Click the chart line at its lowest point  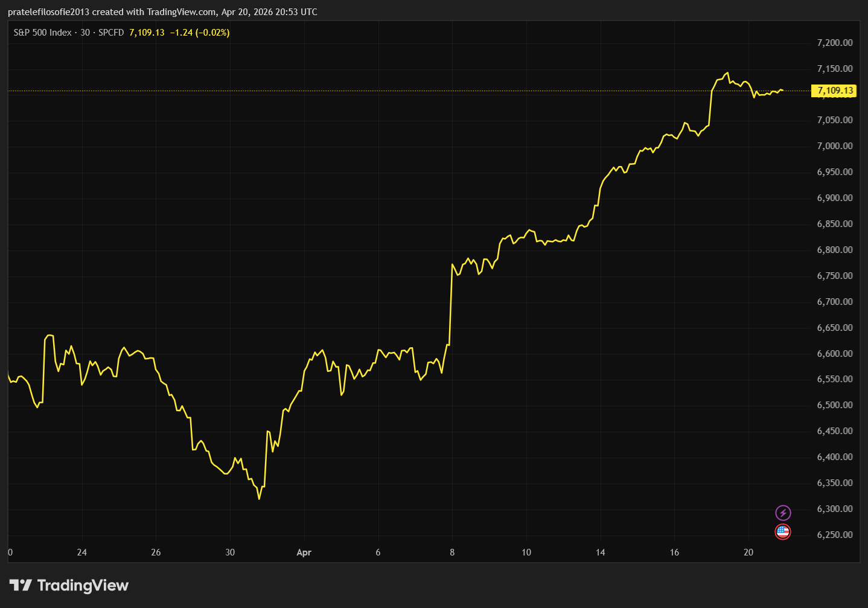point(260,499)
